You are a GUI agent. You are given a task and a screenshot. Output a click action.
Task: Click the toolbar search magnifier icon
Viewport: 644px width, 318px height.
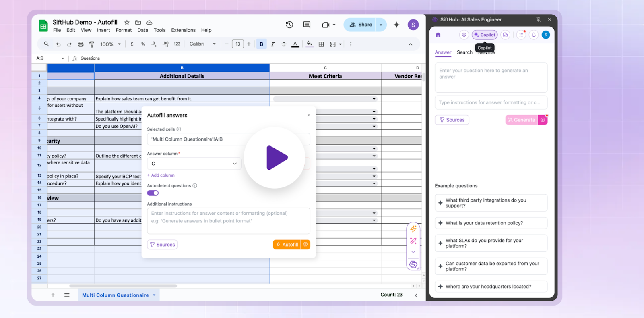pos(47,44)
